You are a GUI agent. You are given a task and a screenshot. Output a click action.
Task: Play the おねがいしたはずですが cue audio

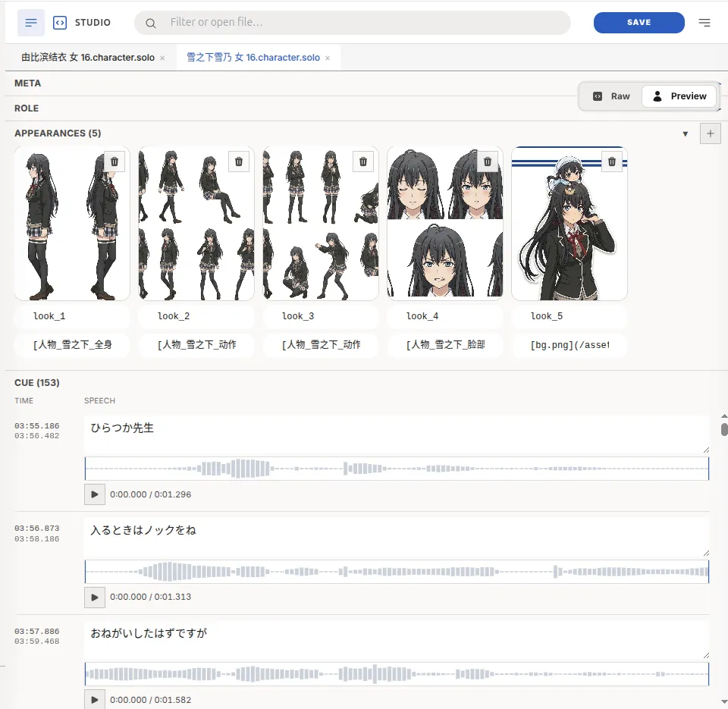[x=95, y=700]
